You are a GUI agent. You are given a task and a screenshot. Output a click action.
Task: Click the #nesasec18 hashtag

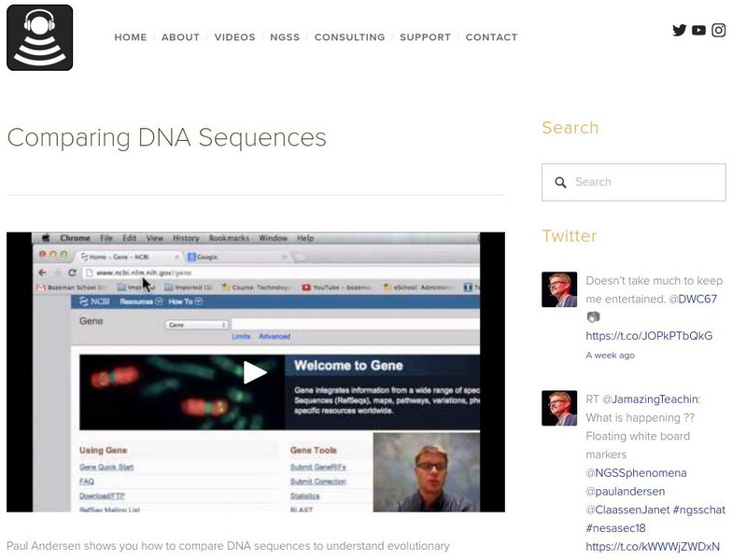pos(616,528)
